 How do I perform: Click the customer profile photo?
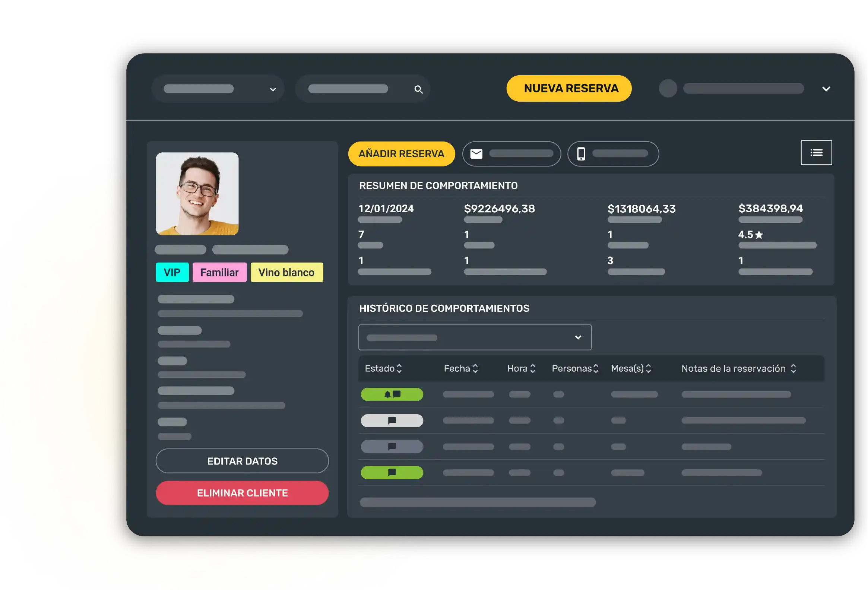pyautogui.click(x=197, y=194)
